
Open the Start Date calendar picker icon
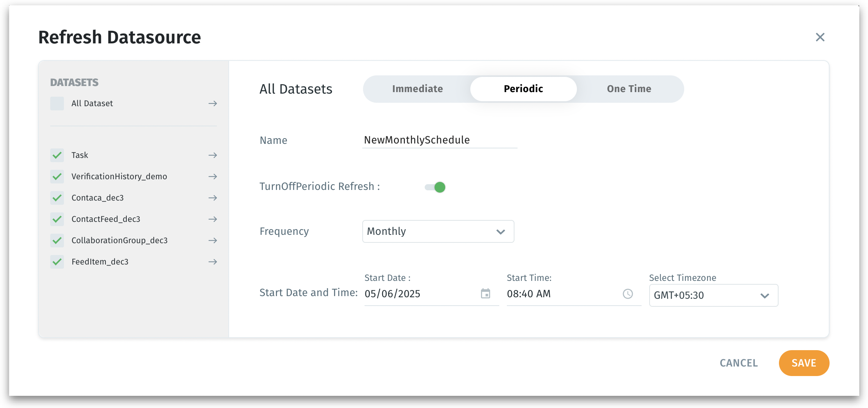click(x=485, y=293)
